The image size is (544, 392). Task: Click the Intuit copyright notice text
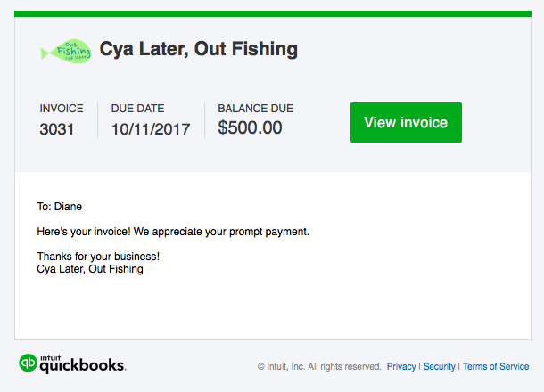(319, 366)
